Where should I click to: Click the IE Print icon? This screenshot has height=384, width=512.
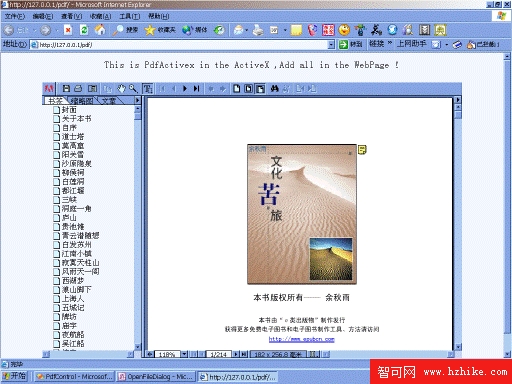click(258, 30)
